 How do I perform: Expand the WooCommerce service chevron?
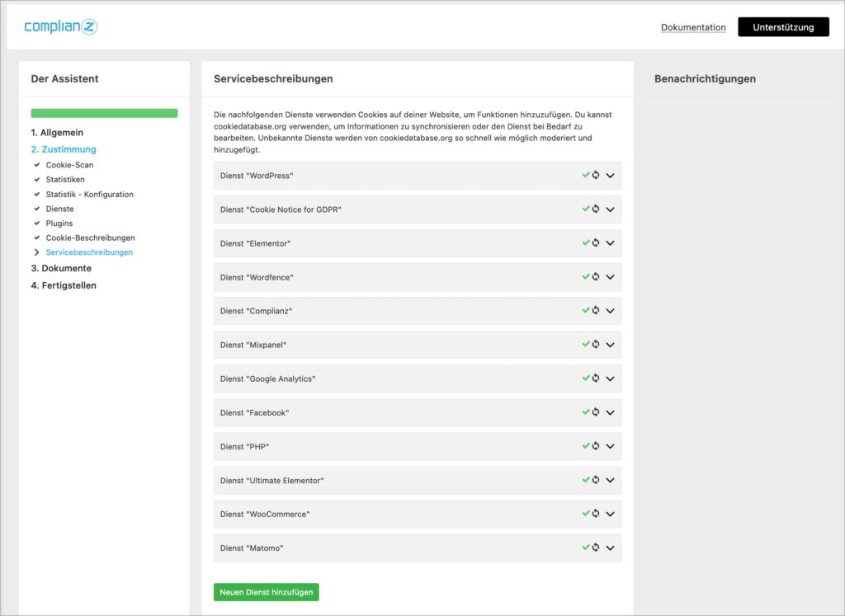tap(610, 514)
